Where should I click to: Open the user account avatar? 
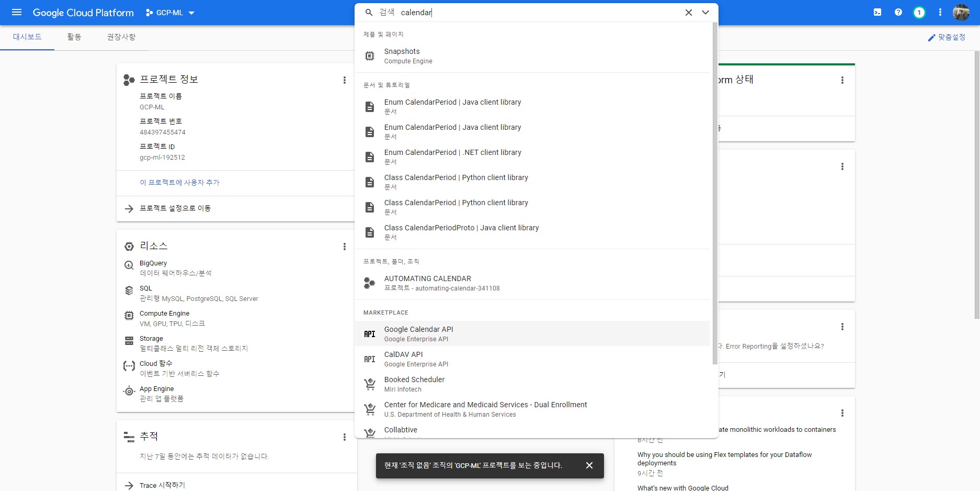pyautogui.click(x=961, y=13)
